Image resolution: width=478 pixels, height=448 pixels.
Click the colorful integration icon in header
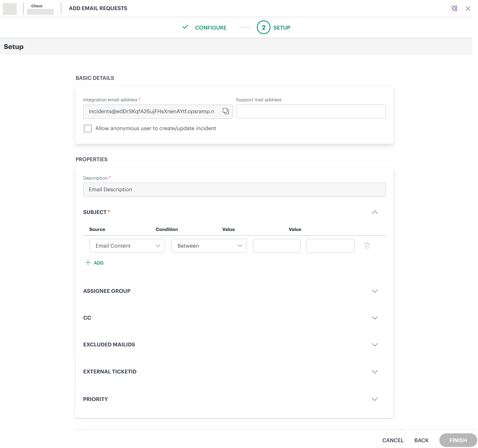454,8
